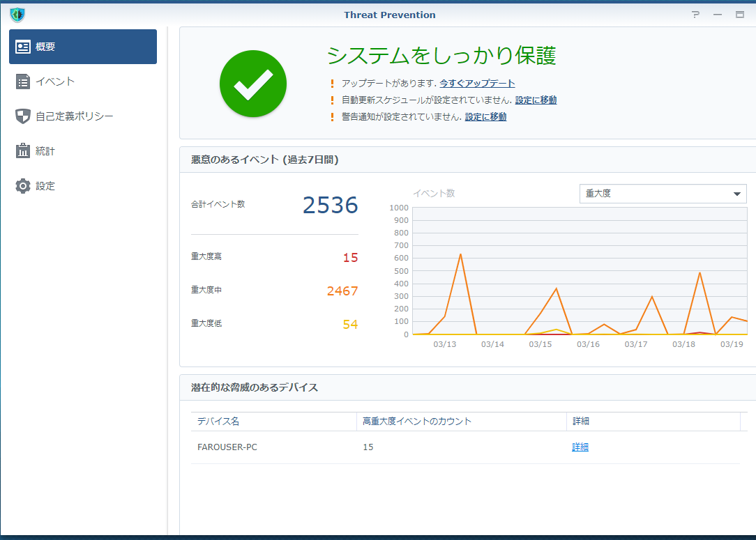Click the 今すぐアップデート link

click(x=477, y=84)
